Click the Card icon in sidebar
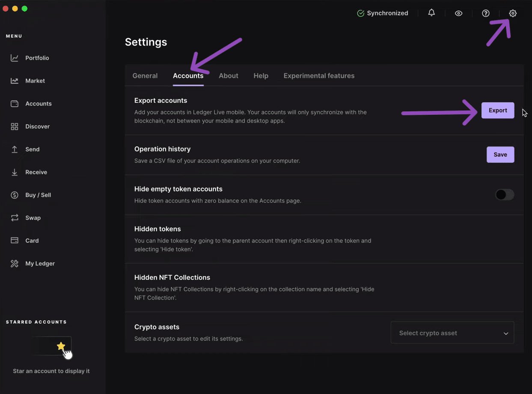 (15, 240)
